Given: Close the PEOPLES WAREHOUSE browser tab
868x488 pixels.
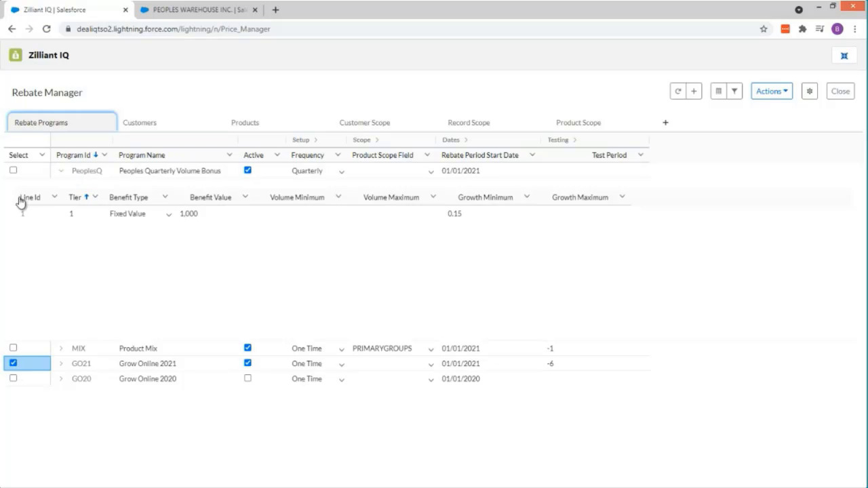Looking at the screenshot, I should (x=255, y=10).
